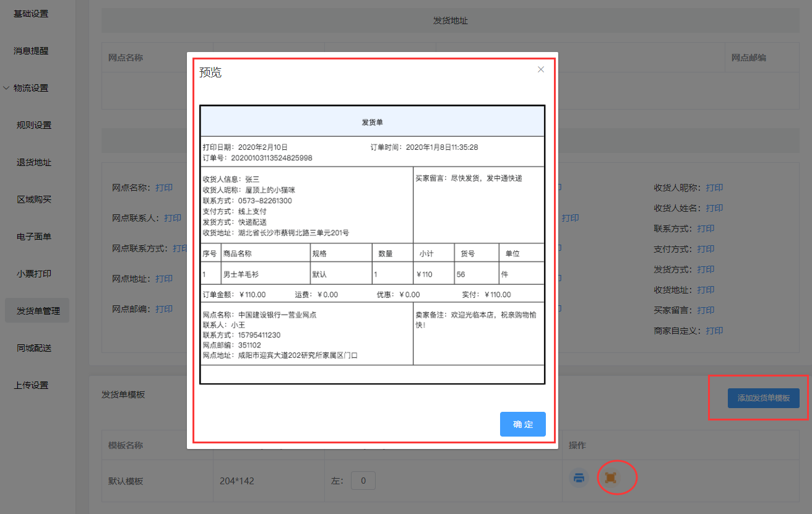The image size is (812, 514).
Task: Confirm the preview with the 确定 button
Action: [x=522, y=424]
